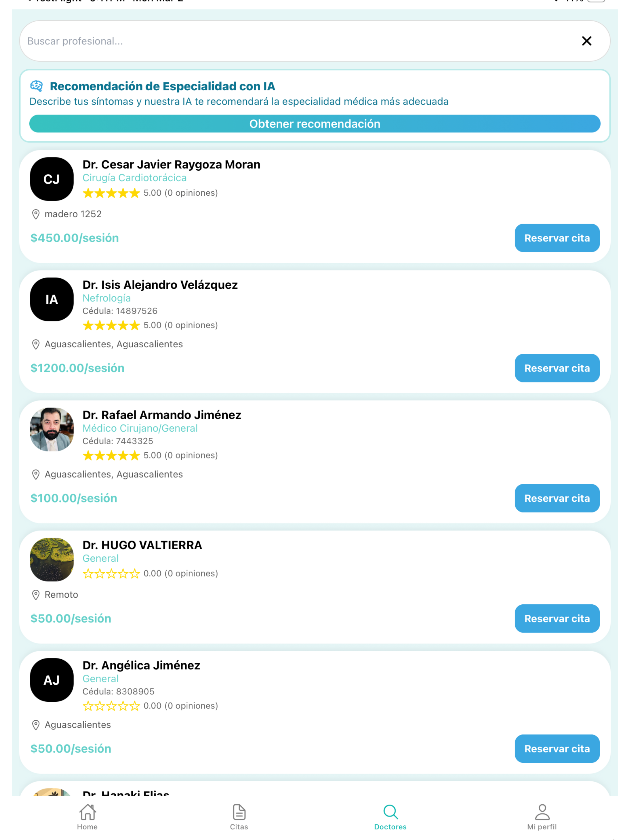This screenshot has height=840, width=630.
Task: Open the Citas document icon
Action: coord(239,812)
